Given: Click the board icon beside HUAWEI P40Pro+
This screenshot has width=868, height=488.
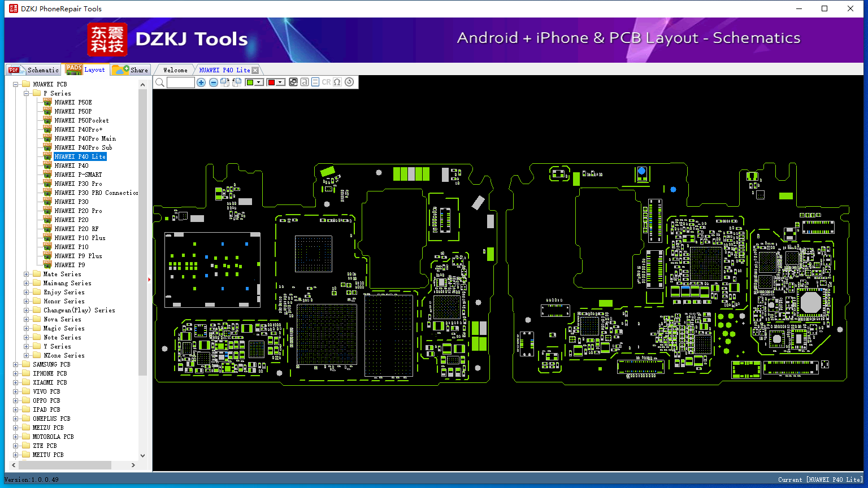Looking at the screenshot, I should (x=47, y=129).
